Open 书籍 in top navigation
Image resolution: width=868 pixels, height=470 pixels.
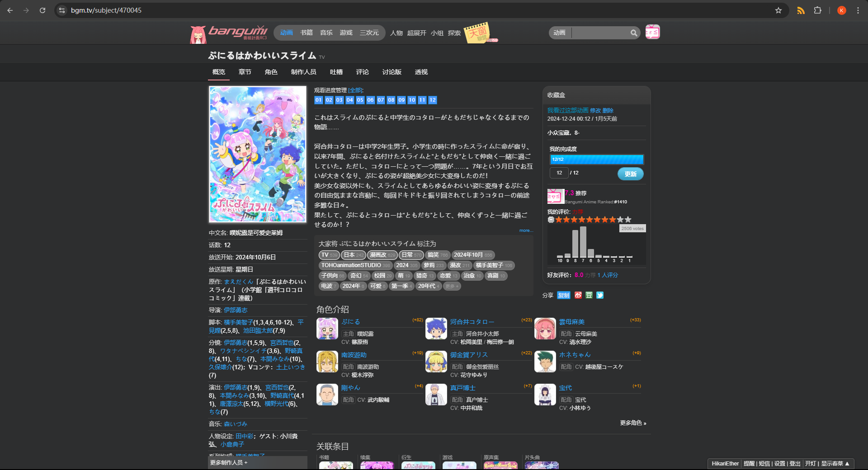coord(307,33)
